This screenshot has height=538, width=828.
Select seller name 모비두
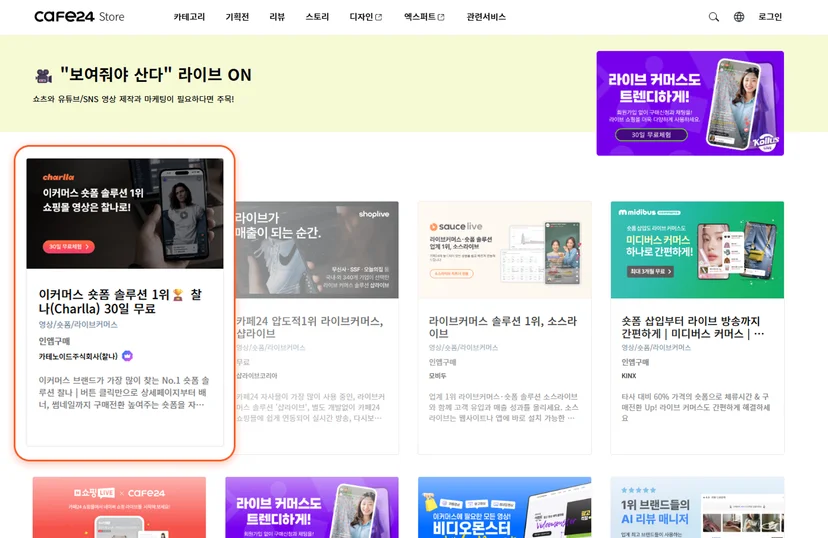click(437, 376)
